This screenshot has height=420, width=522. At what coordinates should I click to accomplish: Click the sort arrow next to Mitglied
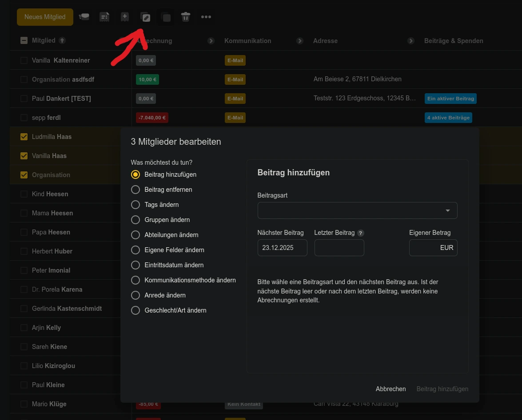(x=62, y=40)
